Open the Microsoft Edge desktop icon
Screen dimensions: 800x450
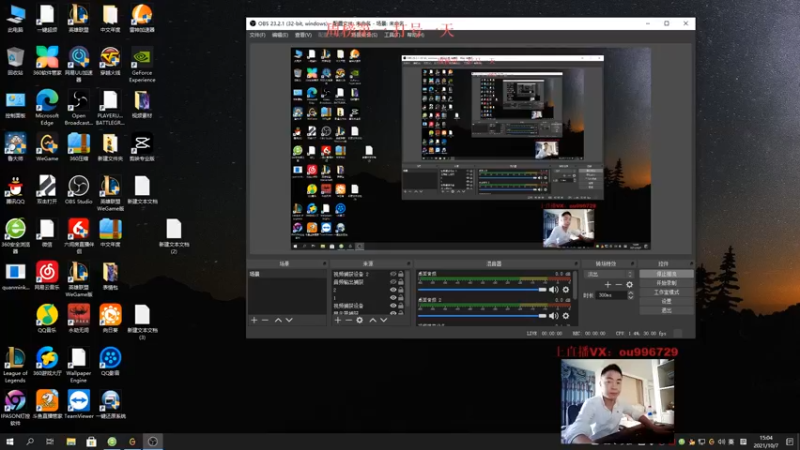pos(47,107)
